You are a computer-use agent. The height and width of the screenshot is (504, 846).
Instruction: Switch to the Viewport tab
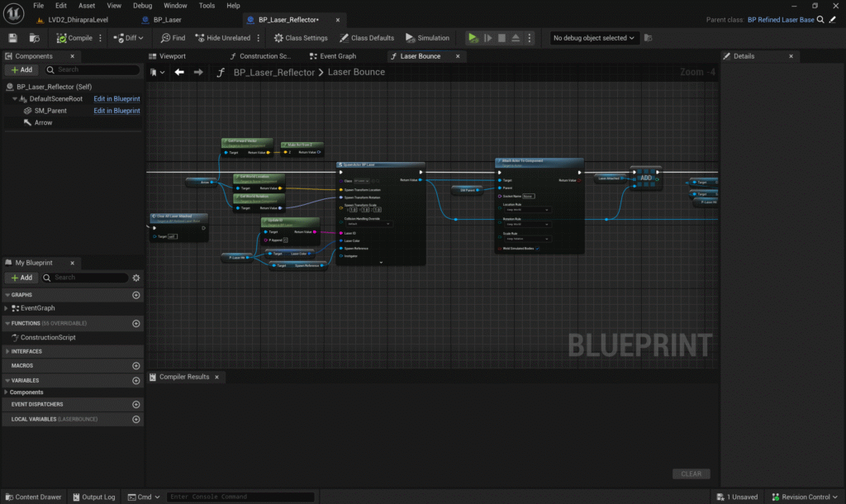tap(172, 56)
